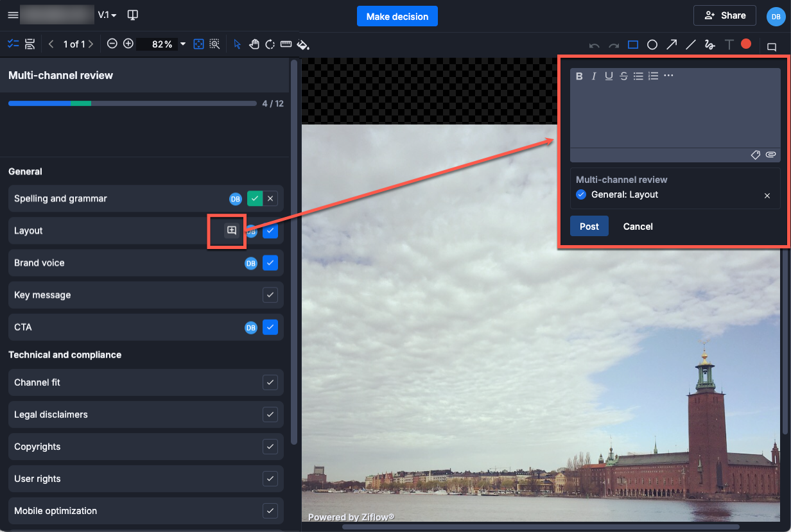791x532 pixels.
Task: Tick the Legal disclaimers checkbox
Action: click(270, 415)
